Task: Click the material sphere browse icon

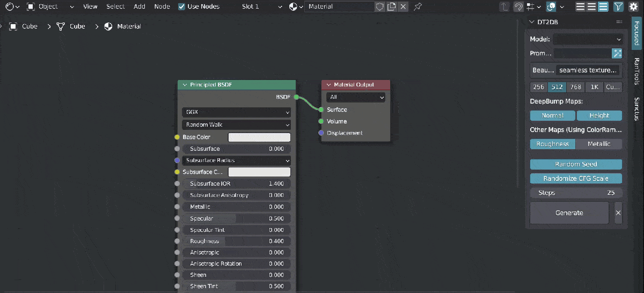Action: (x=294, y=6)
